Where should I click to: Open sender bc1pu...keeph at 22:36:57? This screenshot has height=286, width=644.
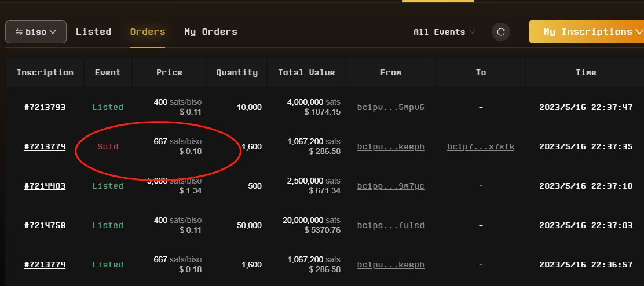pos(390,265)
